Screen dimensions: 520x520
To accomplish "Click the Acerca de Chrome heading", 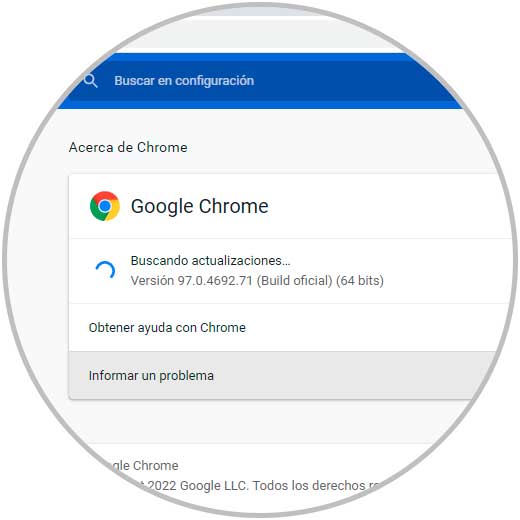I will pos(128,147).
